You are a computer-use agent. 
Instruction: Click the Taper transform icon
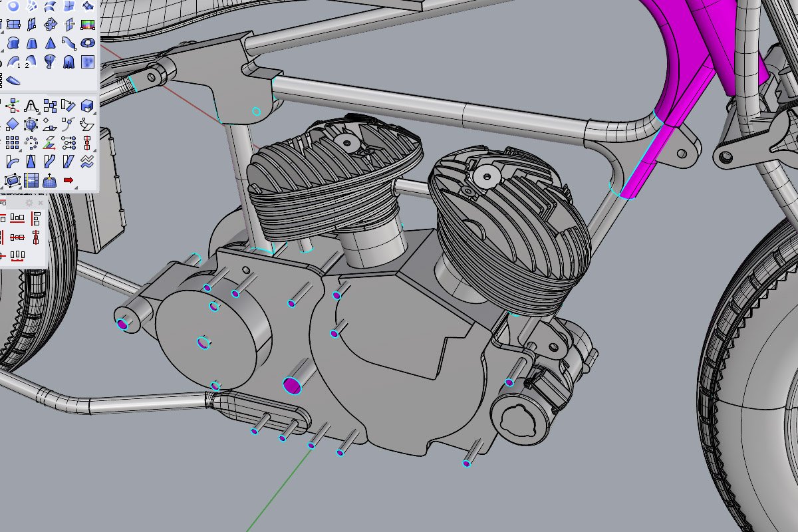click(31, 162)
